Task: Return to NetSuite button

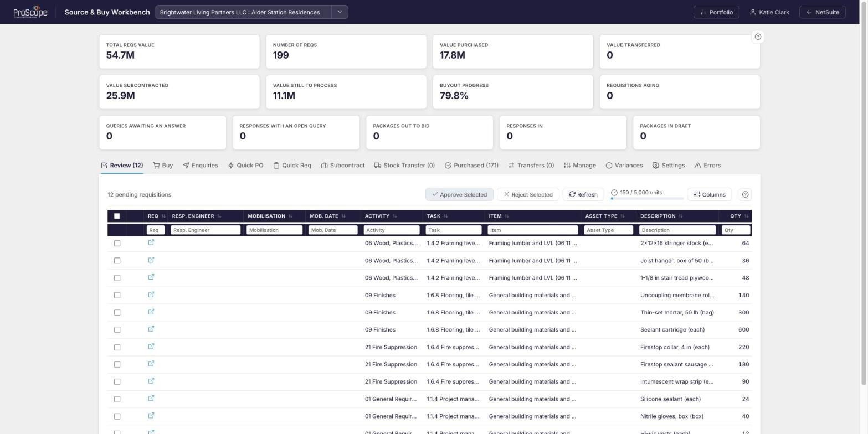Action: 823,12
